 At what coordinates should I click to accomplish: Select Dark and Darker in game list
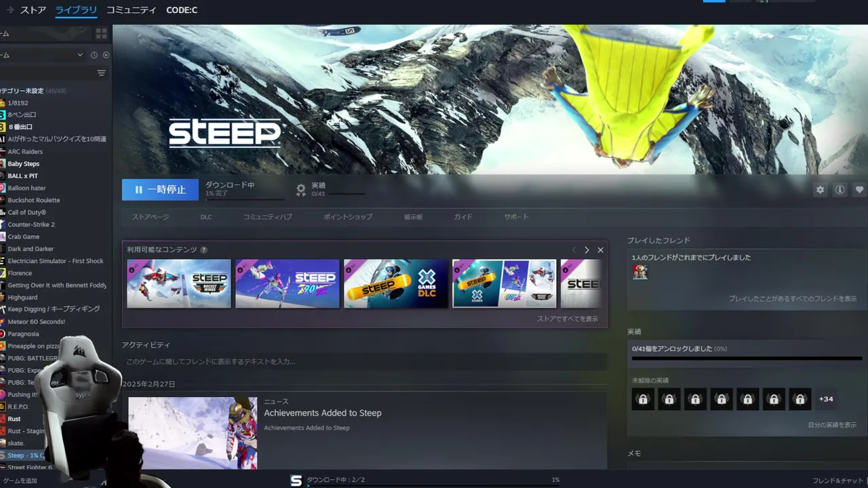(31, 249)
